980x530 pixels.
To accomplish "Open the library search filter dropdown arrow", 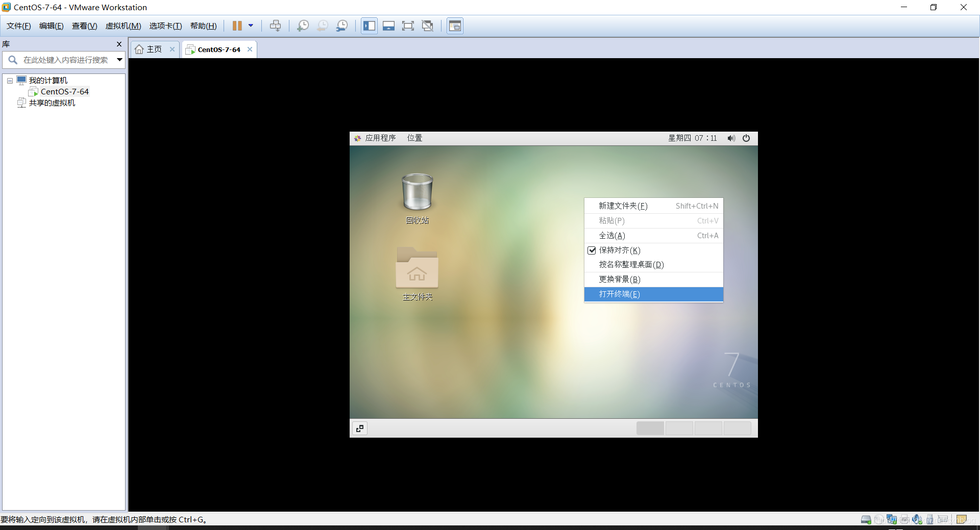I will click(119, 60).
